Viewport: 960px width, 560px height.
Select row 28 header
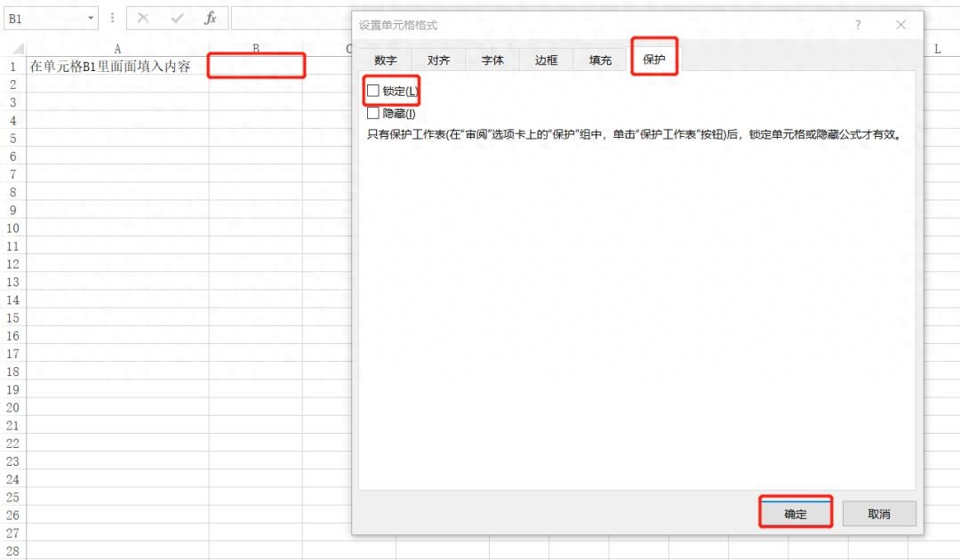12,551
